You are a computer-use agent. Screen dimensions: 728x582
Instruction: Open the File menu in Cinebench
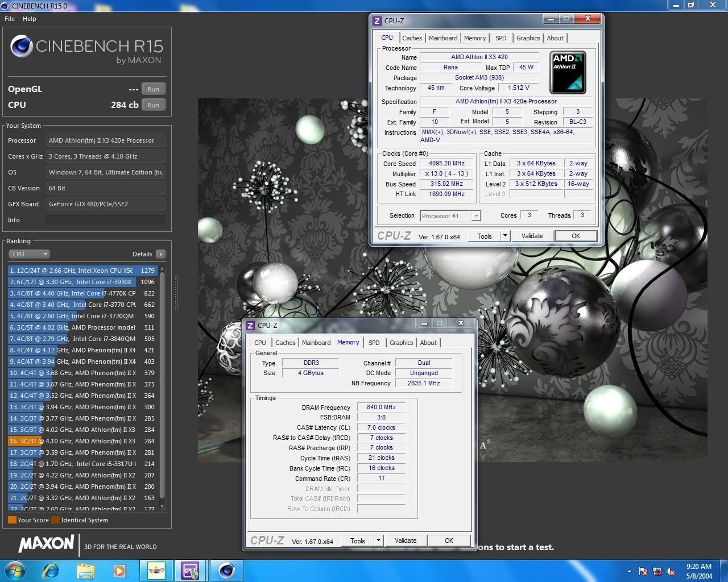[x=10, y=19]
